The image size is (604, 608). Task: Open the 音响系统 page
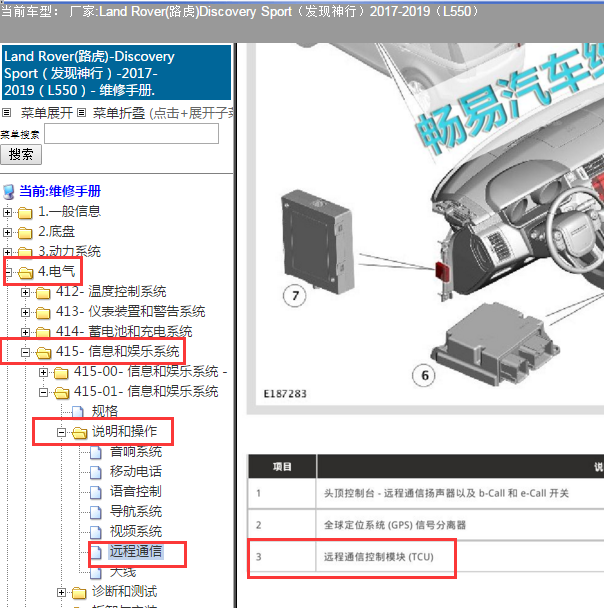[136, 452]
